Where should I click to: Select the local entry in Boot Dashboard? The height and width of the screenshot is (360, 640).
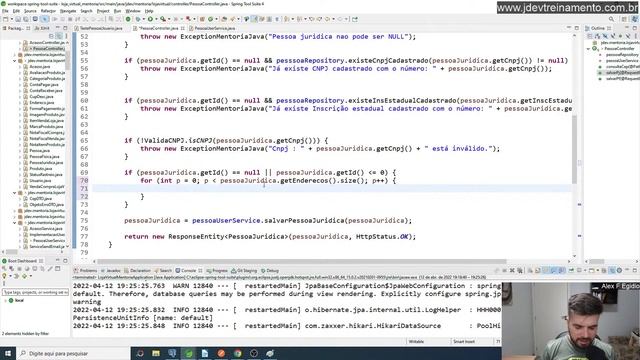click(16, 300)
